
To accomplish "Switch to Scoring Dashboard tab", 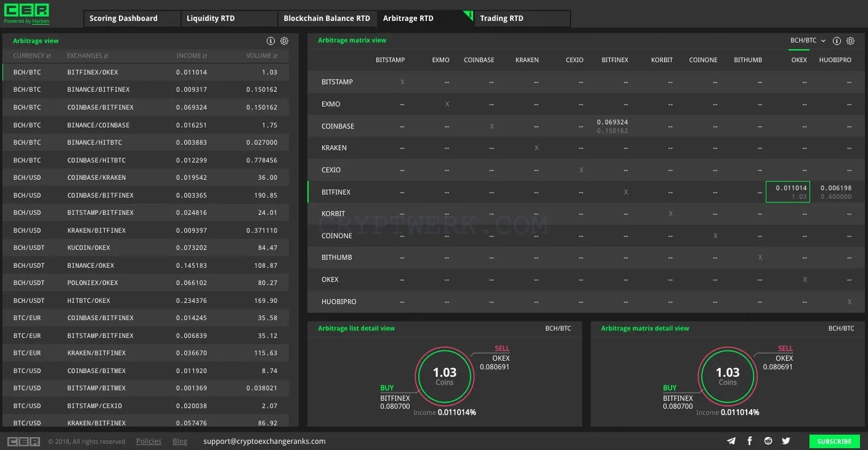I will [x=132, y=18].
